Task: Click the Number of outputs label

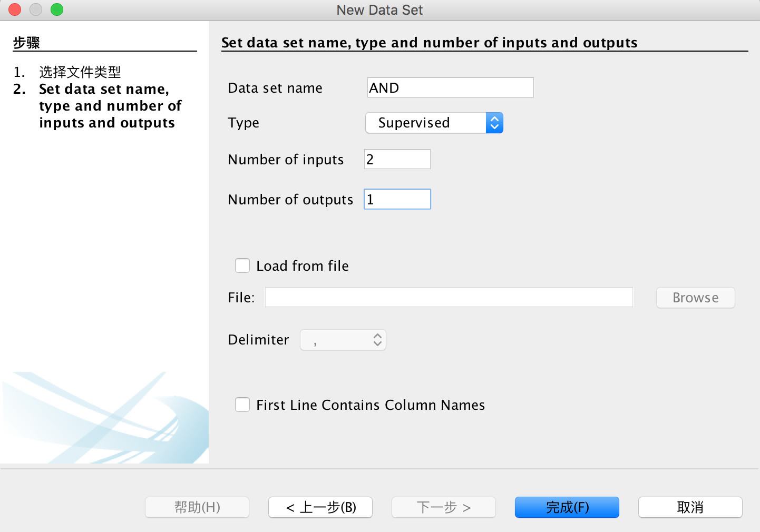Action: coord(290,200)
